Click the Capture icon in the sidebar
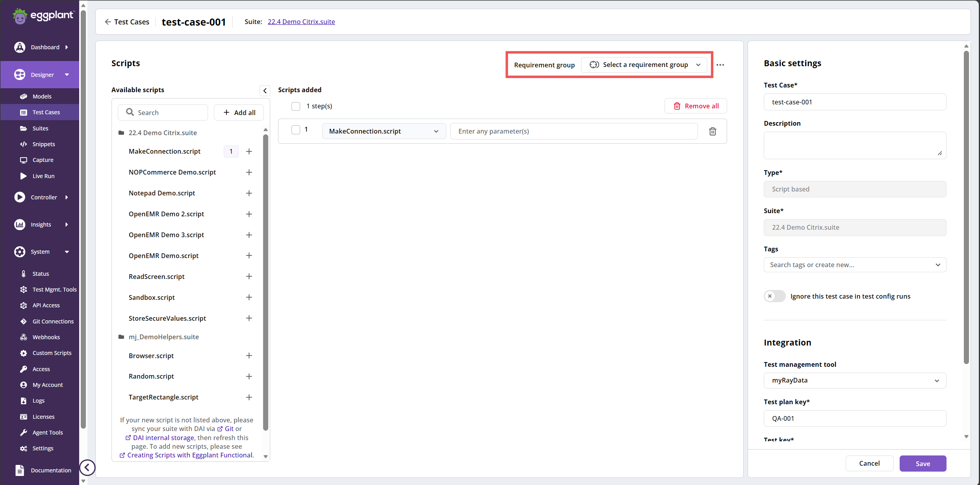The width and height of the screenshot is (980, 485). pos(24,160)
